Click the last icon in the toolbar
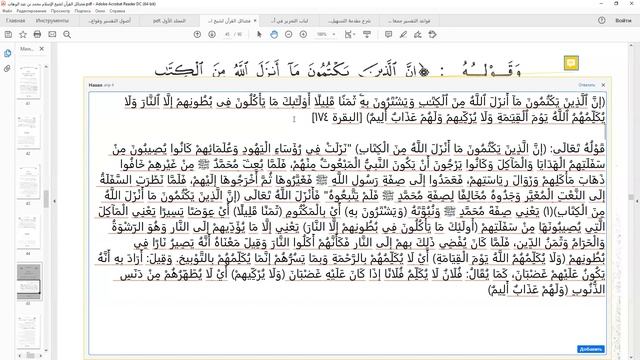The image size is (640, 360). [x=433, y=35]
